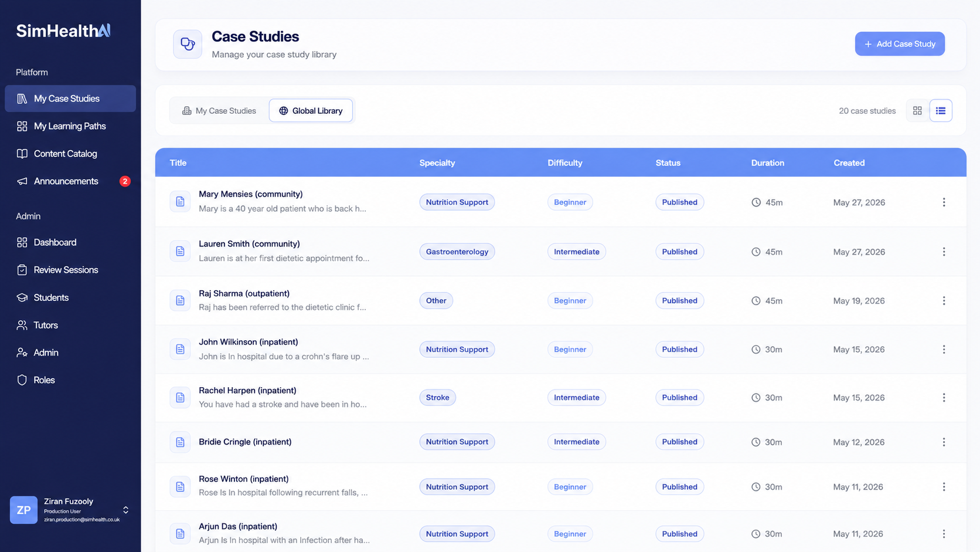The image size is (980, 552).
Task: Open the Students page
Action: click(x=70, y=297)
